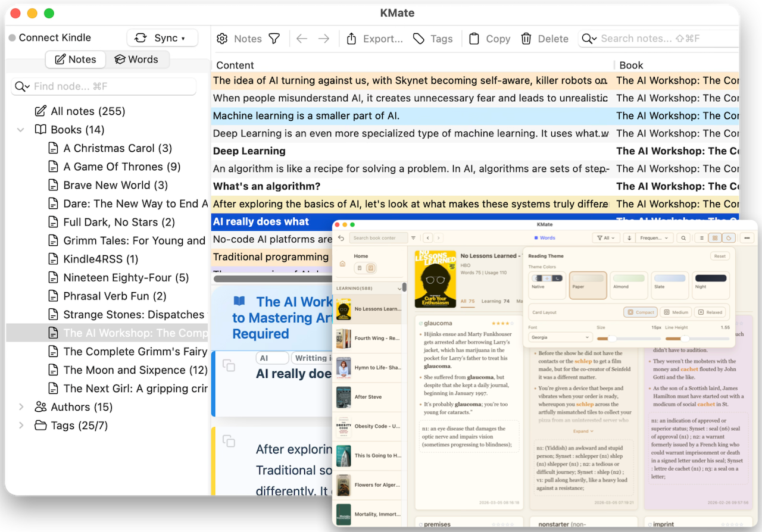Expand the Tags tree node
Viewport: 762px width, 532px height.
pyautogui.click(x=21, y=425)
